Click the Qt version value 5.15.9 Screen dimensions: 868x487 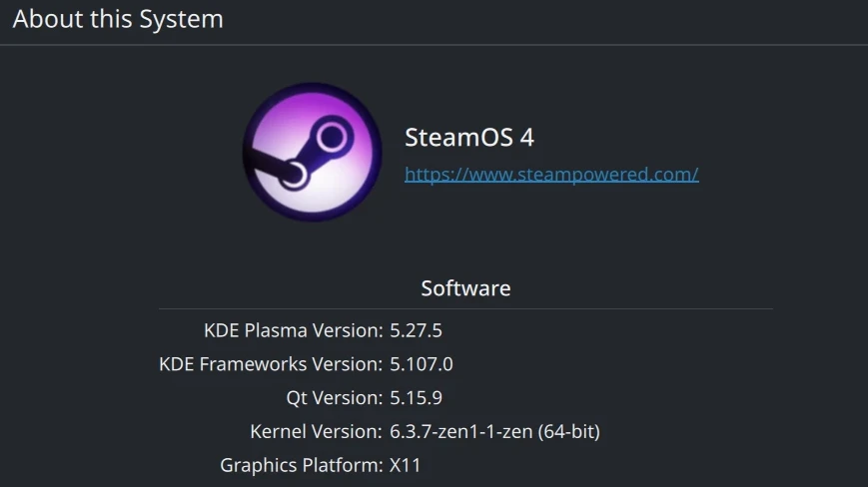point(416,398)
